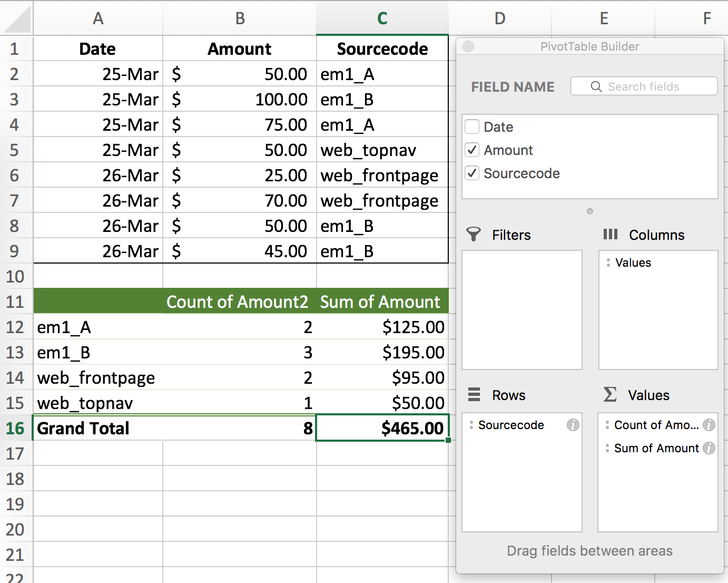Open the Values chip in the Columns area

[x=633, y=263]
